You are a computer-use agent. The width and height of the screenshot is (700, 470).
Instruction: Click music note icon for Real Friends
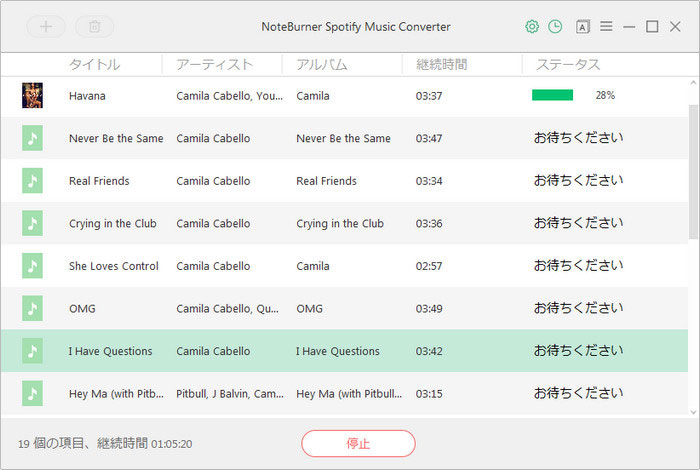pos(33,180)
